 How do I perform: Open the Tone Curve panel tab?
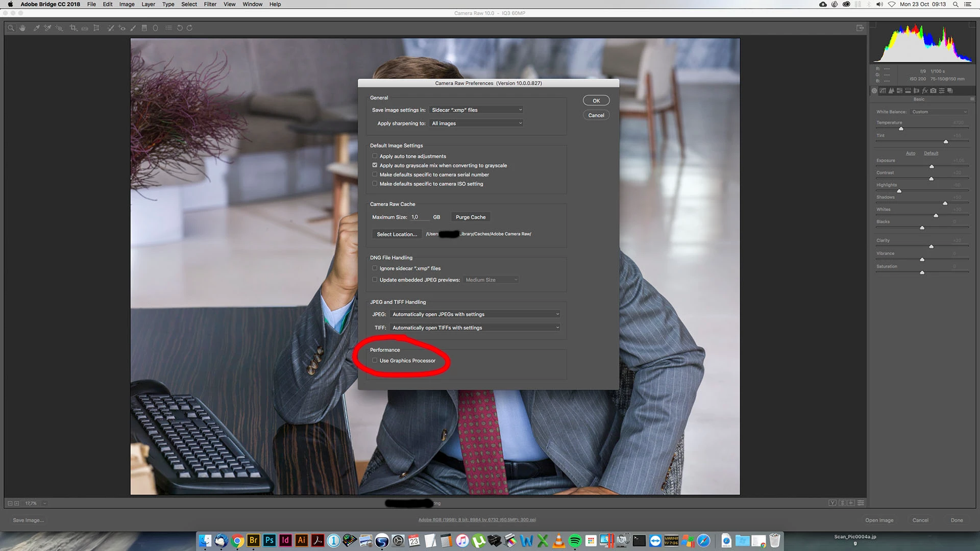(x=883, y=91)
